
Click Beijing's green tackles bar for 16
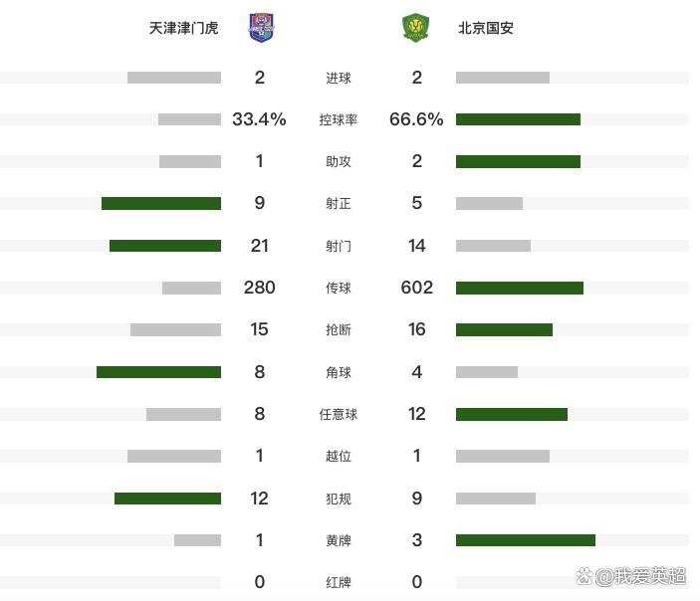click(504, 329)
